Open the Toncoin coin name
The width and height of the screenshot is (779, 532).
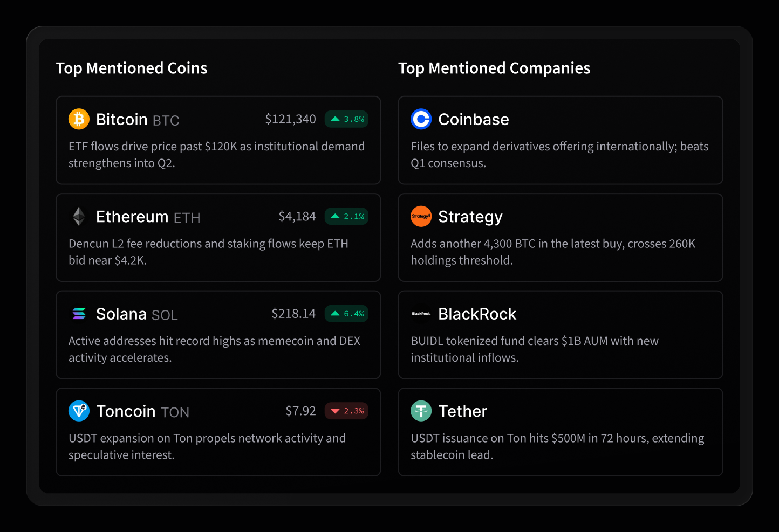126,411
